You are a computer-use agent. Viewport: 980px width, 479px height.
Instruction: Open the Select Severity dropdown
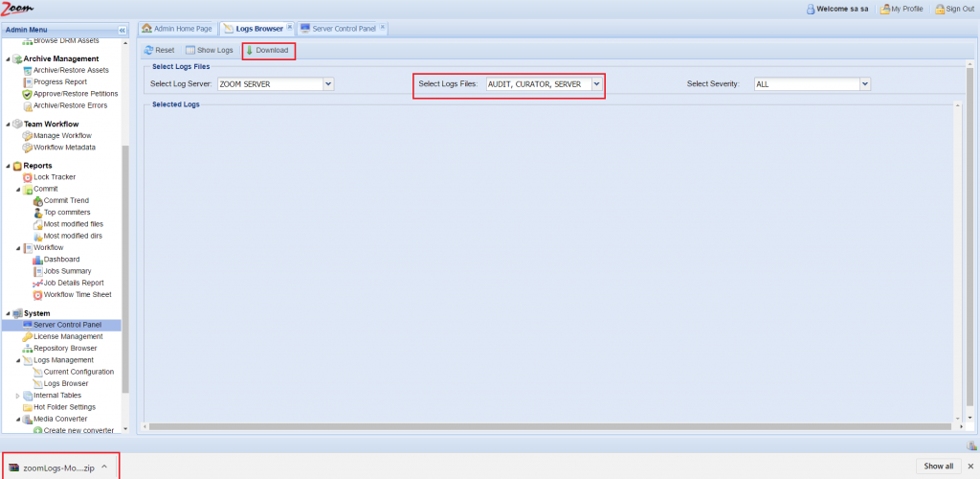pos(864,84)
